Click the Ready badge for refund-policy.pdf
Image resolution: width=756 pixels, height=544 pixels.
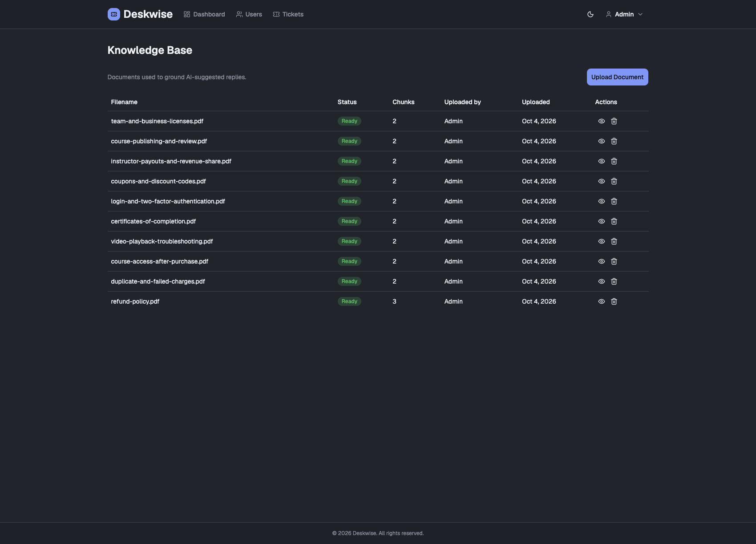[x=349, y=301]
